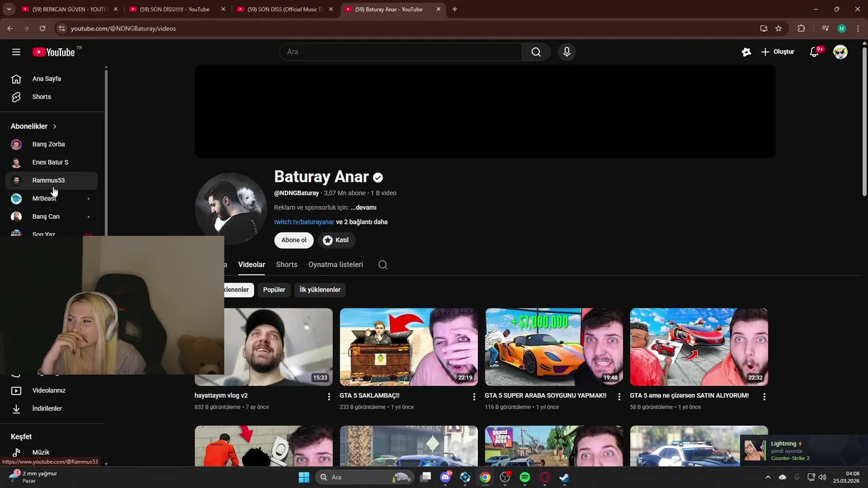
Task: Open OBS Studio from the taskbar
Action: pyautogui.click(x=505, y=477)
